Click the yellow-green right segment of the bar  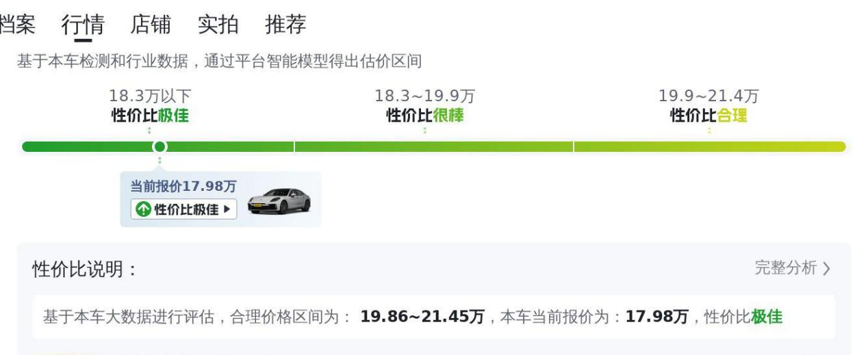(709, 146)
